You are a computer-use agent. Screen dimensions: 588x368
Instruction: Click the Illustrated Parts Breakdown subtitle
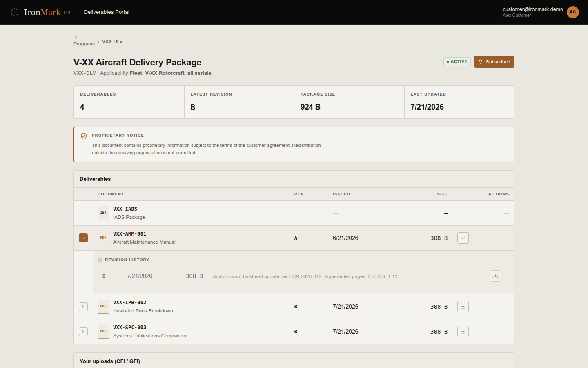pos(143,311)
